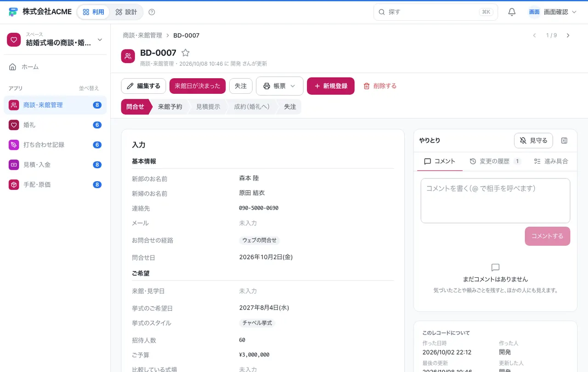
Task: Go to next record arrow
Action: click(x=568, y=35)
